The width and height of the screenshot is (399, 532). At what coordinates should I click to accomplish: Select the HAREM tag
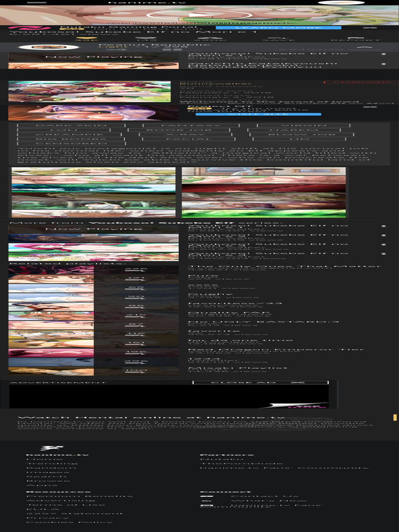294,130
